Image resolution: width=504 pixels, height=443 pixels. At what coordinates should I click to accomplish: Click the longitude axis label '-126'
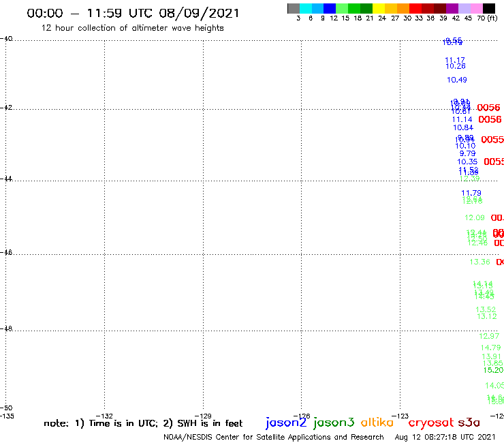[302, 416]
